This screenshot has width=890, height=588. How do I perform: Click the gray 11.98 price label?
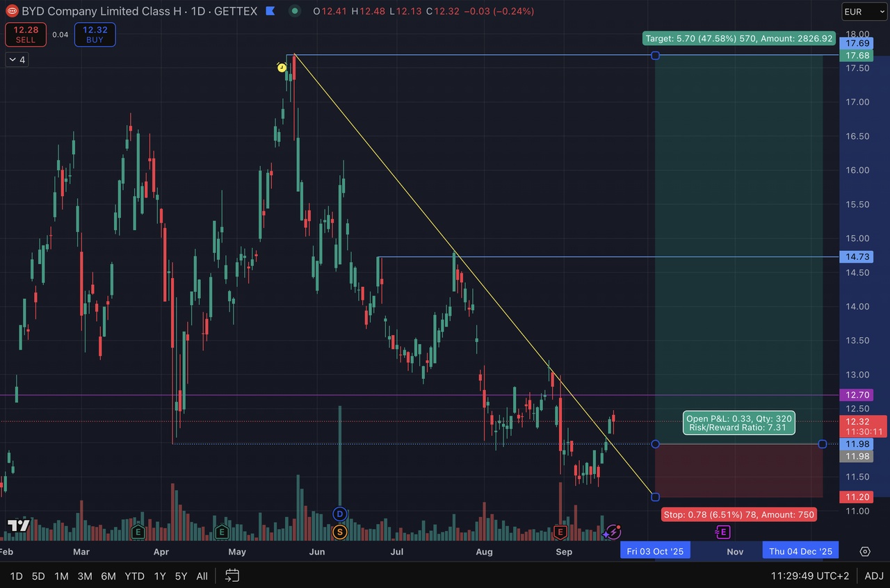tap(855, 456)
